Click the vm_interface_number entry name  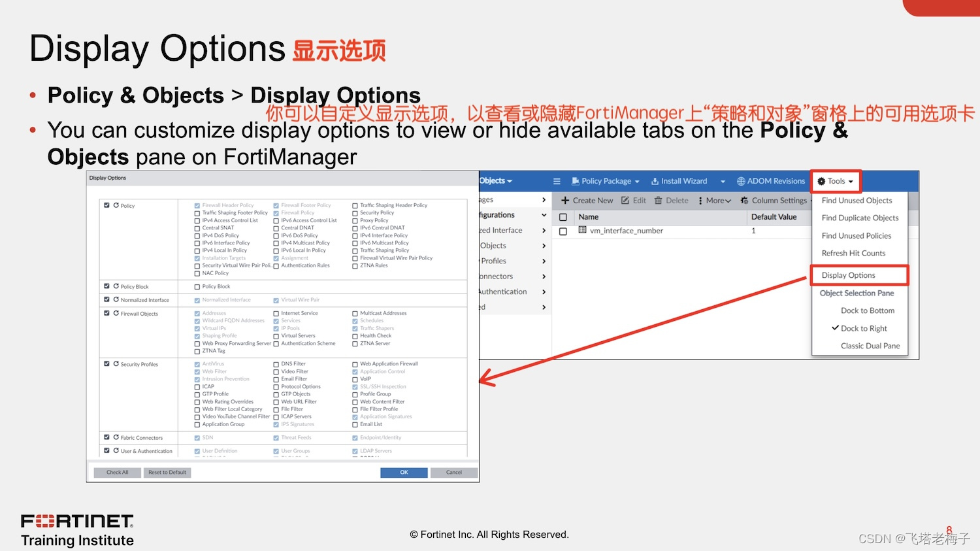[626, 231]
